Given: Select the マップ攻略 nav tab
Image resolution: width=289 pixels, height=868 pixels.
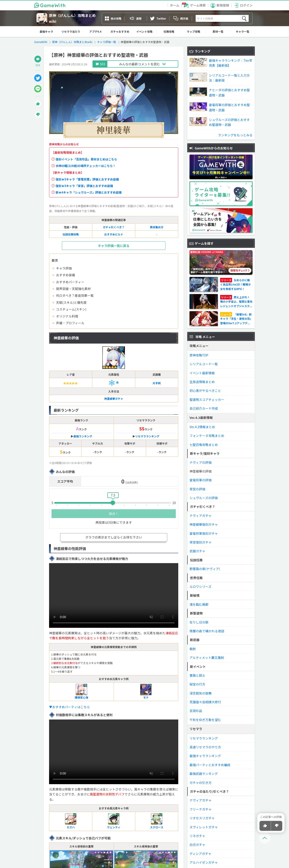Looking at the screenshot, I should [x=193, y=32].
